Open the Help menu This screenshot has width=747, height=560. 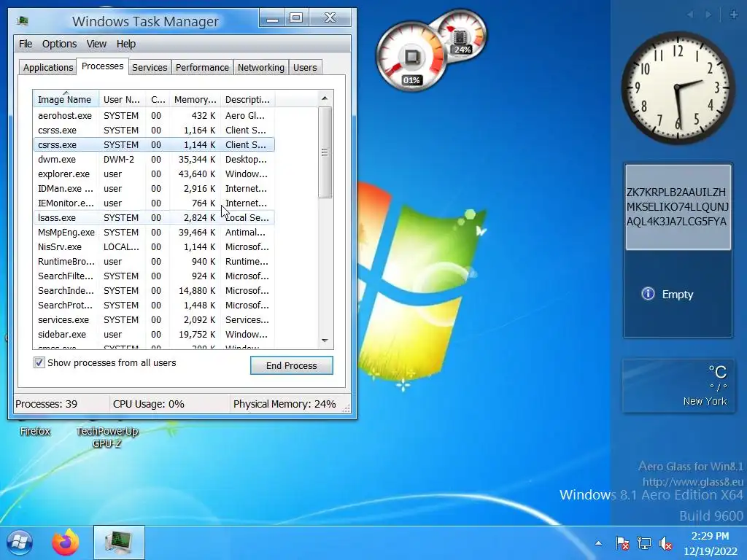point(126,44)
